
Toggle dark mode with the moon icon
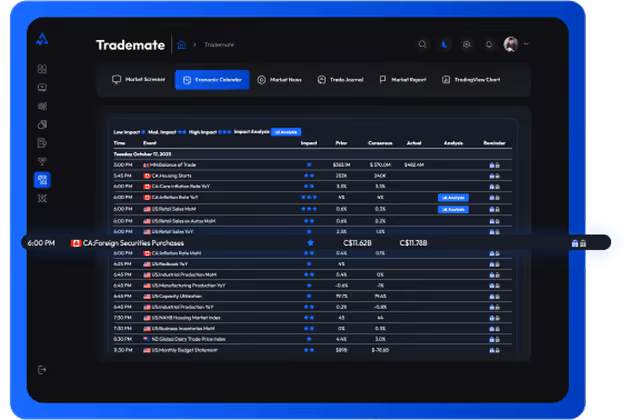445,44
